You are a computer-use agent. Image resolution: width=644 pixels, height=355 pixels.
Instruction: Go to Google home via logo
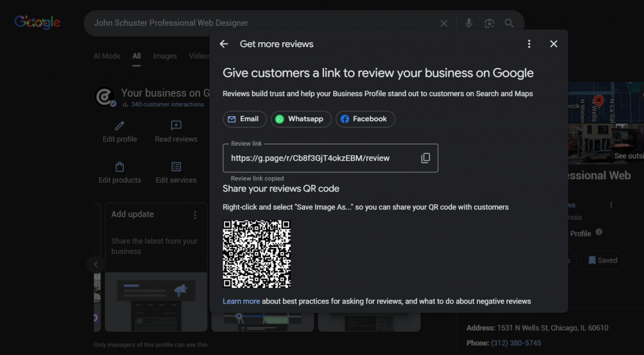38,23
